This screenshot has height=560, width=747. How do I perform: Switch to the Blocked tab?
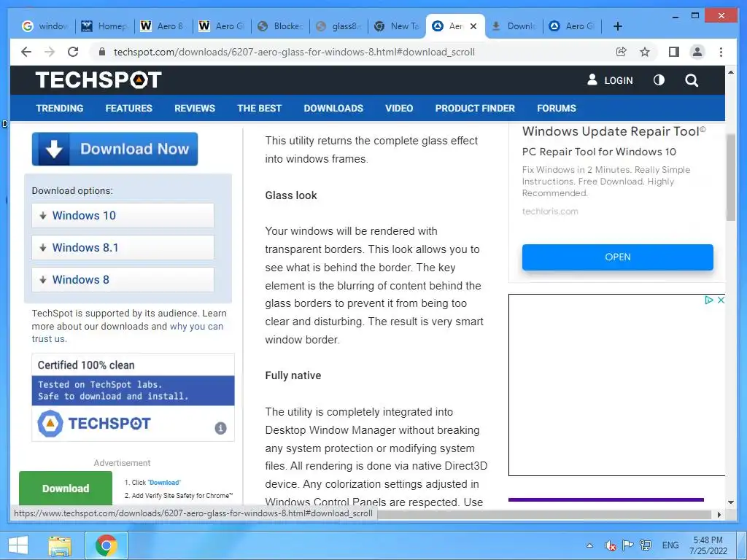coord(281,26)
